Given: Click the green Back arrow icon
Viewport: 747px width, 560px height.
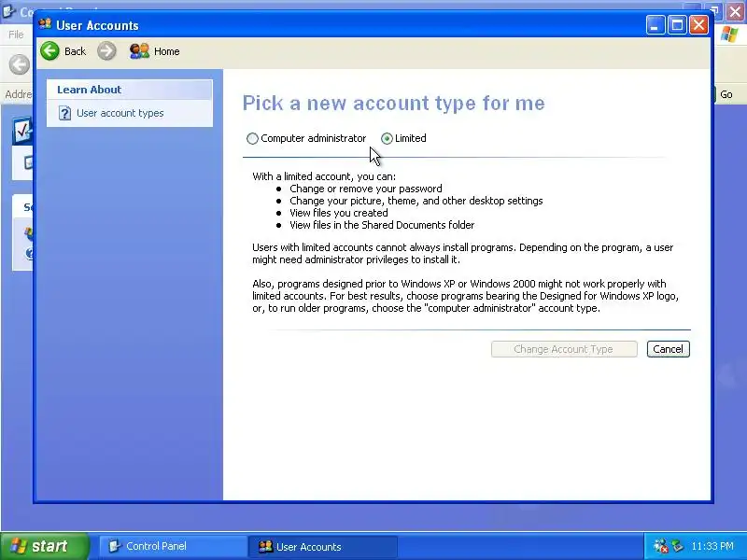Looking at the screenshot, I should coord(50,51).
